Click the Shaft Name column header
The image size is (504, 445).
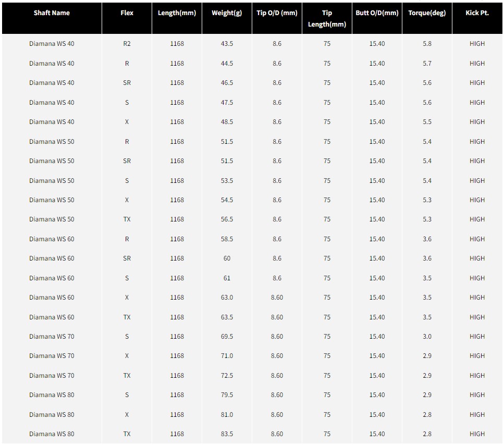point(52,13)
